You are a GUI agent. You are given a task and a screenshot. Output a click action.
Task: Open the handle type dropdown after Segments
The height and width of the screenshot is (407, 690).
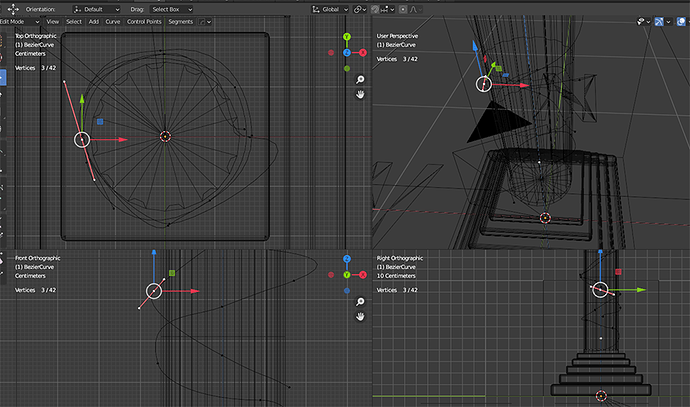[205, 22]
